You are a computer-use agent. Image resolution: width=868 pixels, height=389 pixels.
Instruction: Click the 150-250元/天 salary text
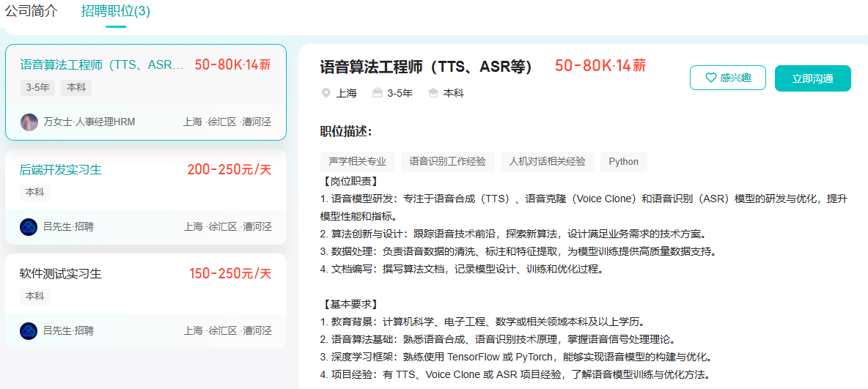pyautogui.click(x=230, y=274)
